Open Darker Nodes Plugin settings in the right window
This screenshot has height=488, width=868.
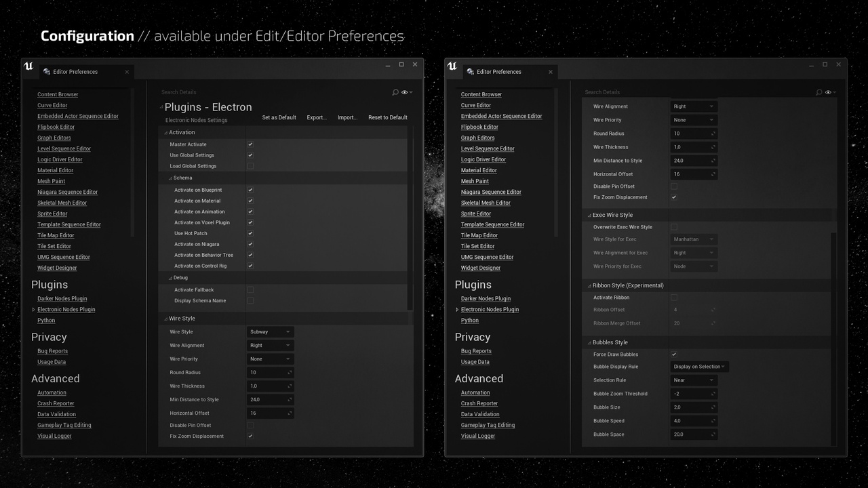(x=486, y=299)
